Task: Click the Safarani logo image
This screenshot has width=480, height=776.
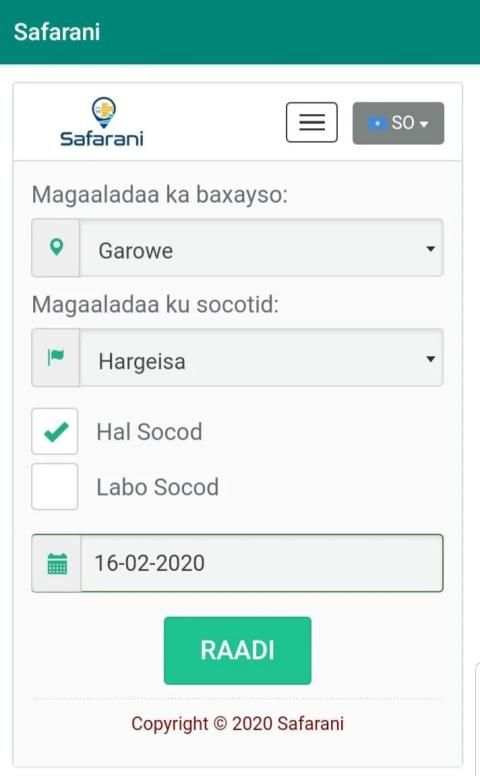Action: [x=102, y=122]
